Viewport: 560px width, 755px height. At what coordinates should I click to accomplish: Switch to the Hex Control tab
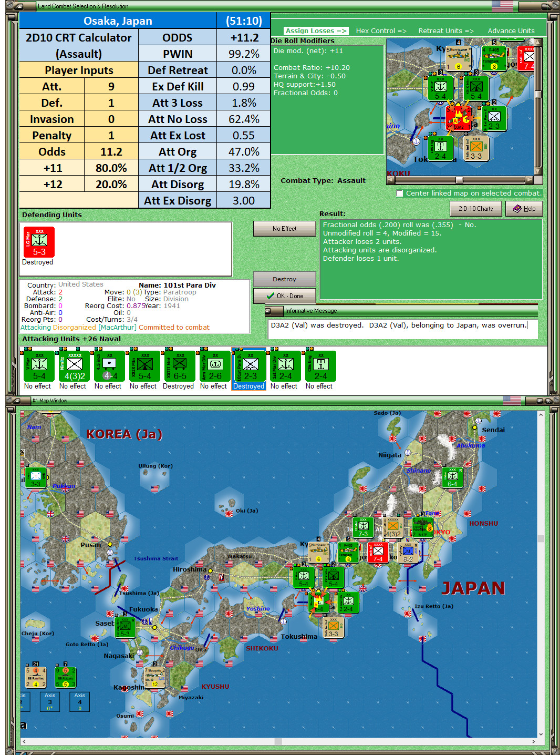381,30
